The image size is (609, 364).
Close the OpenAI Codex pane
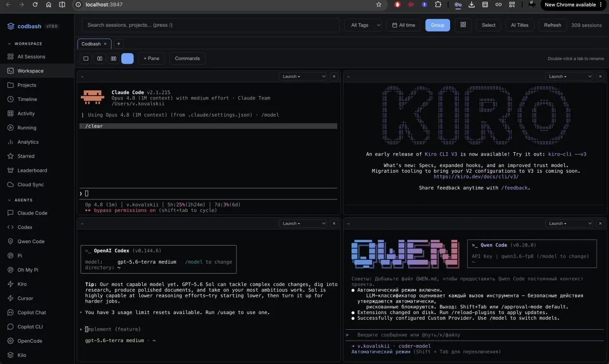click(334, 224)
